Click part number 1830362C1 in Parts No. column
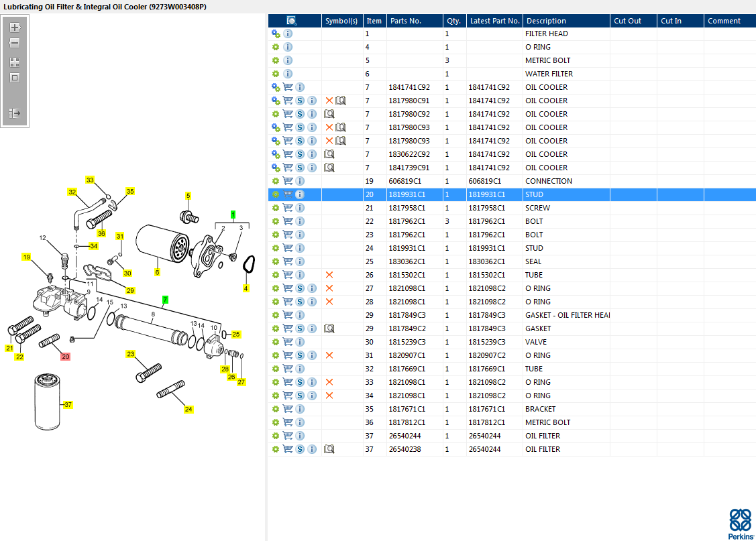This screenshot has height=541, width=756. pos(407,261)
